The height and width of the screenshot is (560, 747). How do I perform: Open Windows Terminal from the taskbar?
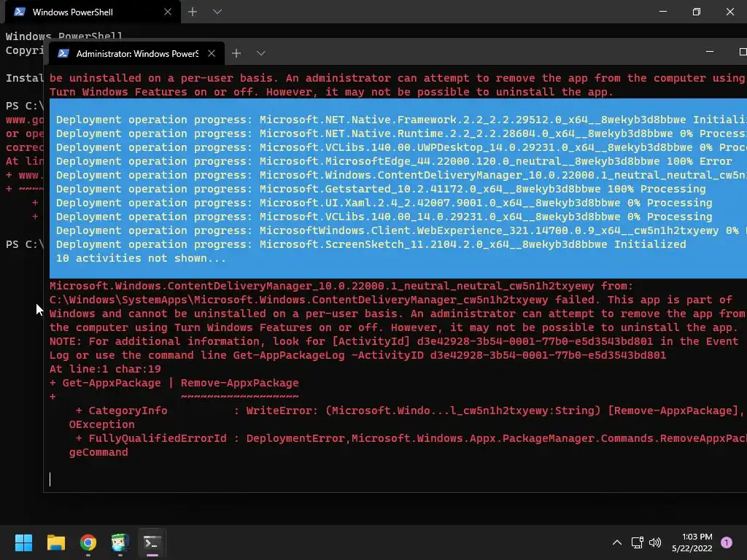152,542
